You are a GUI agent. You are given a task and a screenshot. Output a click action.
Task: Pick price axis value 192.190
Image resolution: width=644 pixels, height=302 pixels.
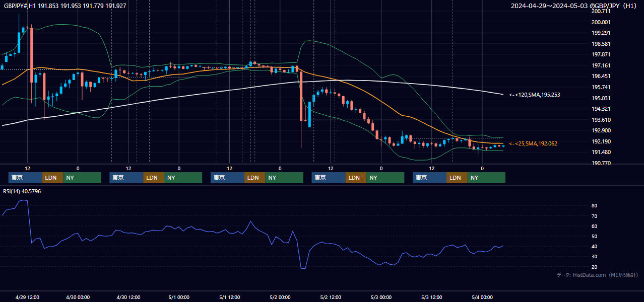601,141
